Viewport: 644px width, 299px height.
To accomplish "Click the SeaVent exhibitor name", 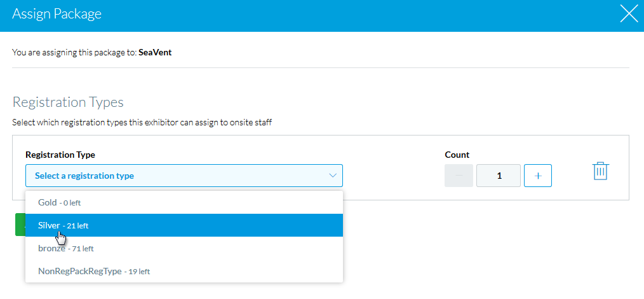I will pos(155,53).
